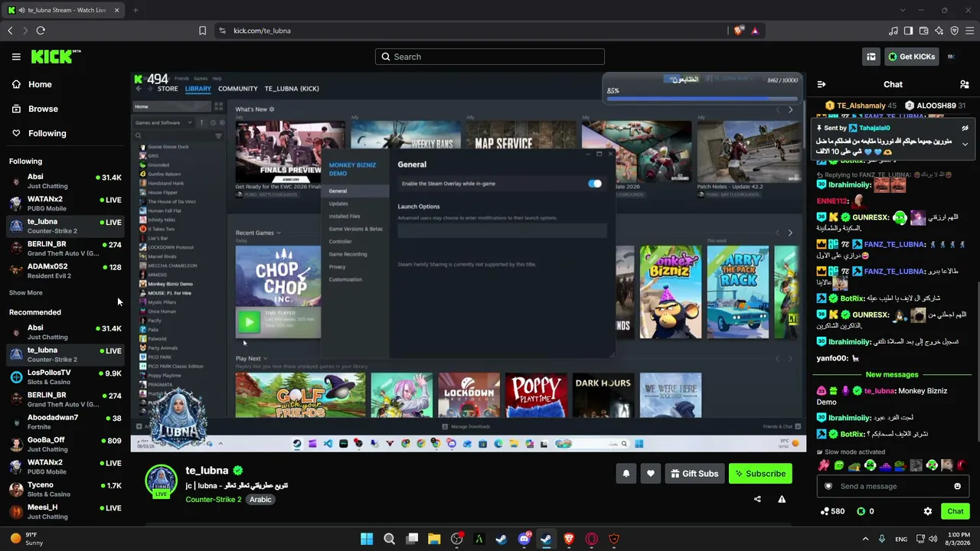The width and height of the screenshot is (980, 551).
Task: Select Updates in Steam properties dialog
Action: tap(338, 204)
